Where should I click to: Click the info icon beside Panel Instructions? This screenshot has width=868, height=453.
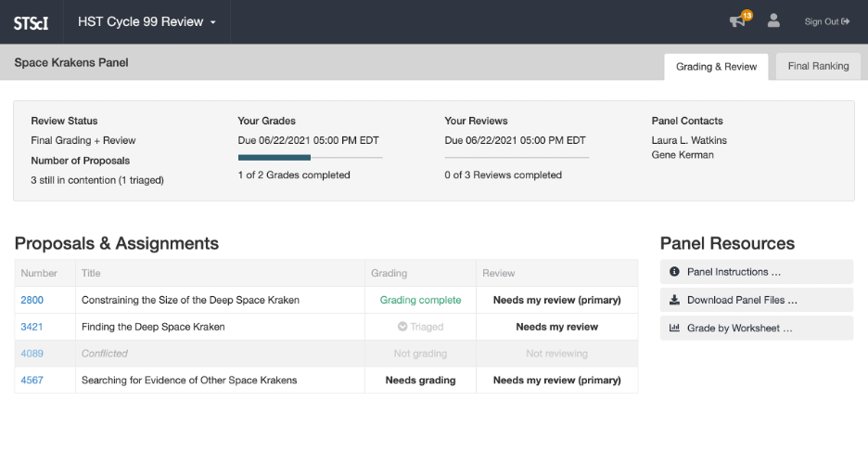pyautogui.click(x=674, y=272)
